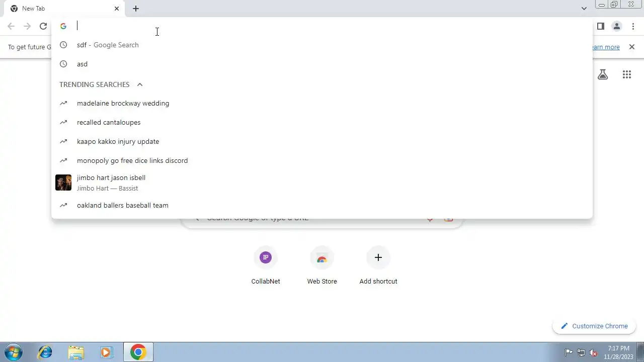Open the Web Store shortcut
Viewport: 644px width, 362px height.
pyautogui.click(x=322, y=265)
